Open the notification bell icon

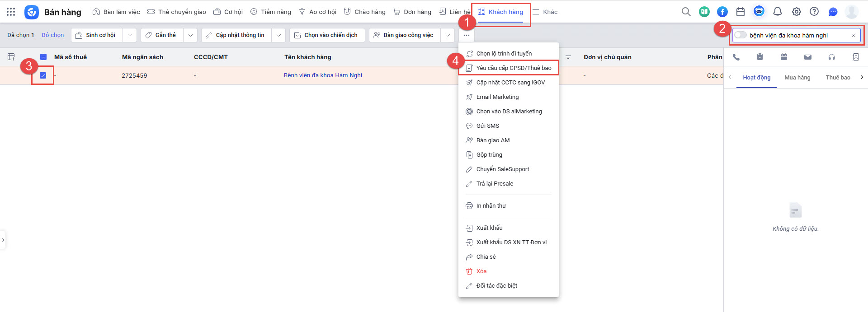tap(778, 12)
